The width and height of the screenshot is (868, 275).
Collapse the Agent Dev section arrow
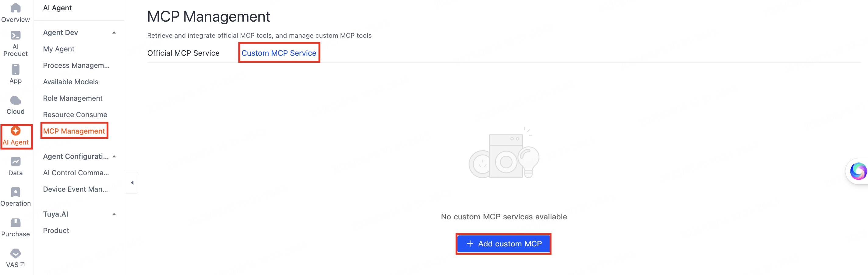click(x=114, y=33)
